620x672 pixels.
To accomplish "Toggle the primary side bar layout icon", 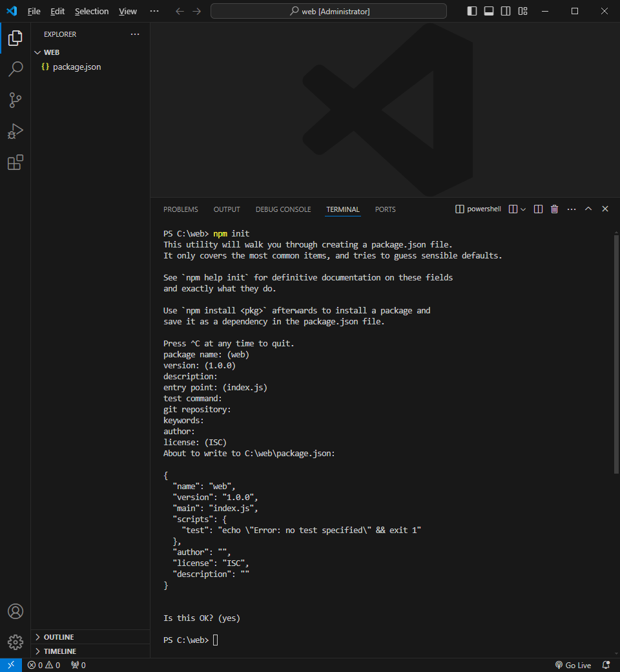I will click(x=471, y=11).
